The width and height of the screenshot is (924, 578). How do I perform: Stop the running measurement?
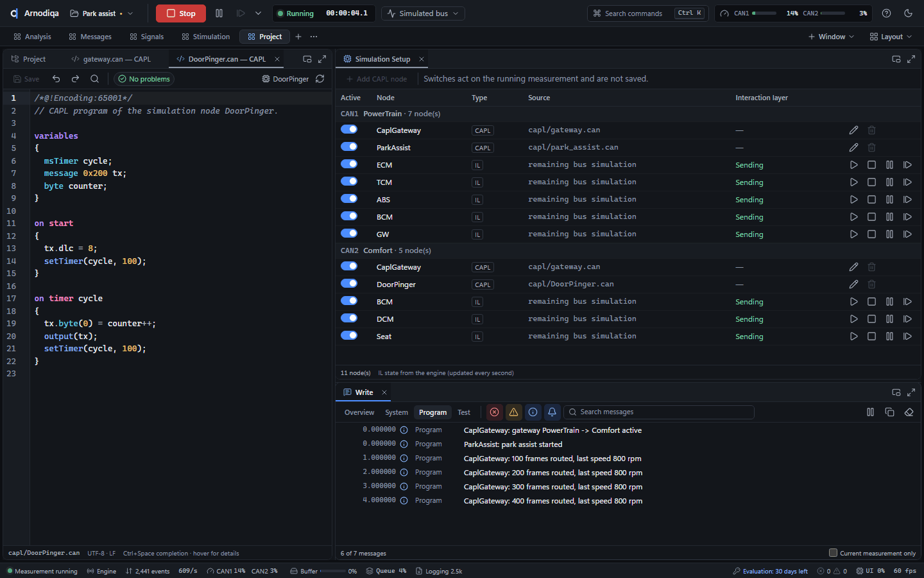pyautogui.click(x=181, y=13)
